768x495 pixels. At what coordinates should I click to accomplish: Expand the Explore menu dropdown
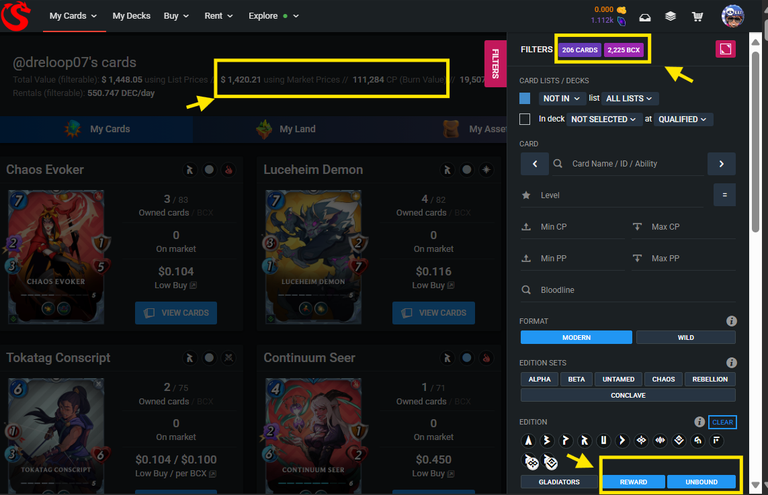click(x=273, y=16)
